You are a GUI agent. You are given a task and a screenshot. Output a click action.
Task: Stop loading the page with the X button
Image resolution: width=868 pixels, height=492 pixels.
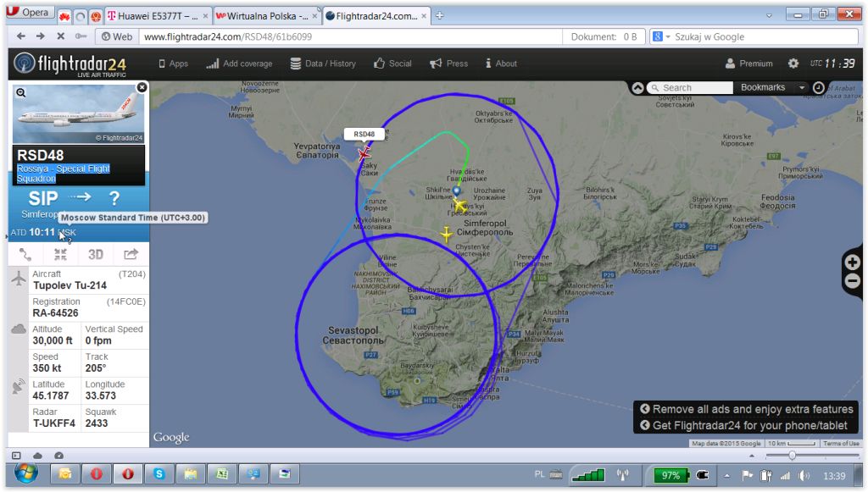(x=61, y=36)
